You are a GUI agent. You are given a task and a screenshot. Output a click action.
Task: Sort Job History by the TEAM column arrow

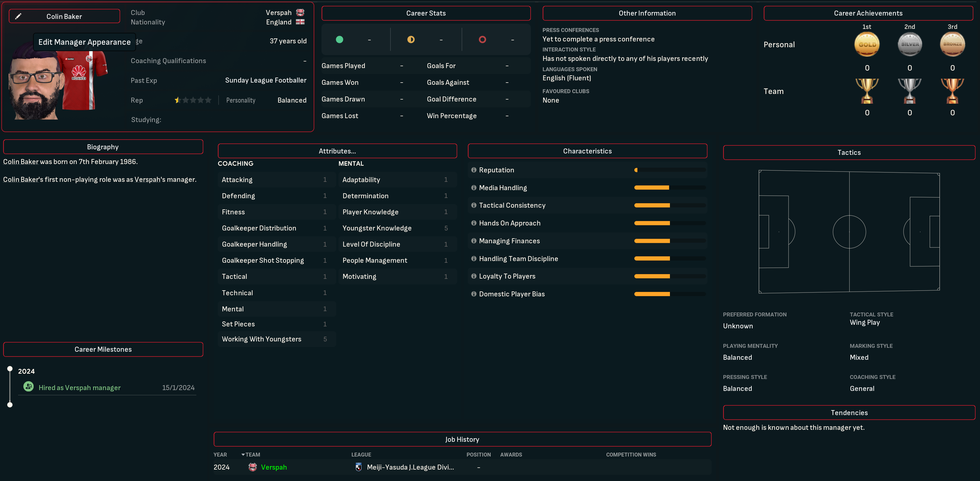coord(243,455)
